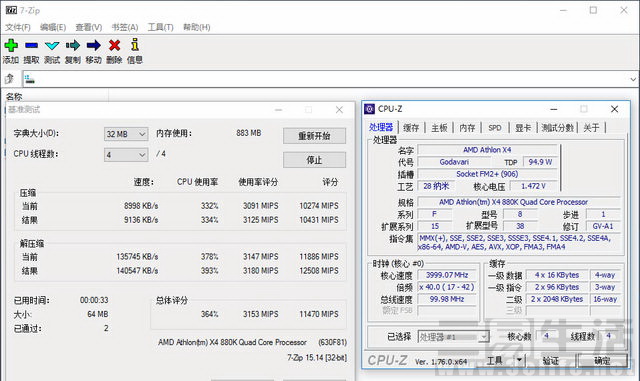Switch to the SPD tab in CPU-Z
640x381 pixels.
pos(495,128)
